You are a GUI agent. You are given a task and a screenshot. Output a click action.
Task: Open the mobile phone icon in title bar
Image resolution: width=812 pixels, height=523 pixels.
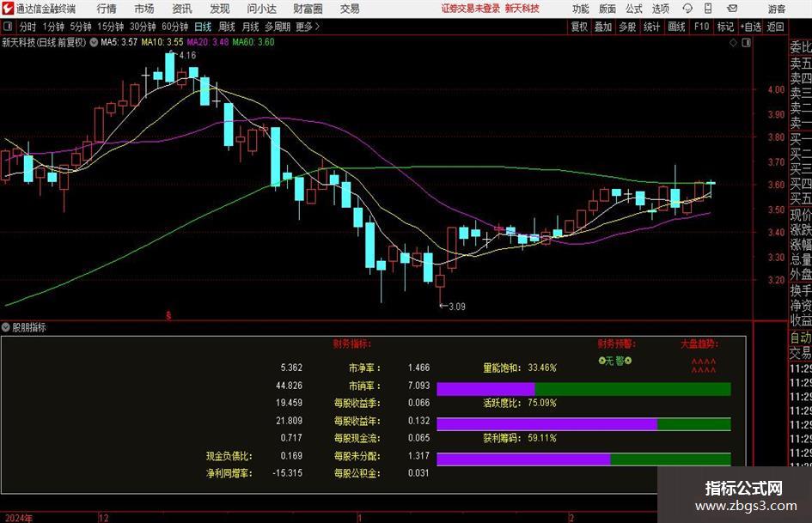coord(708,9)
